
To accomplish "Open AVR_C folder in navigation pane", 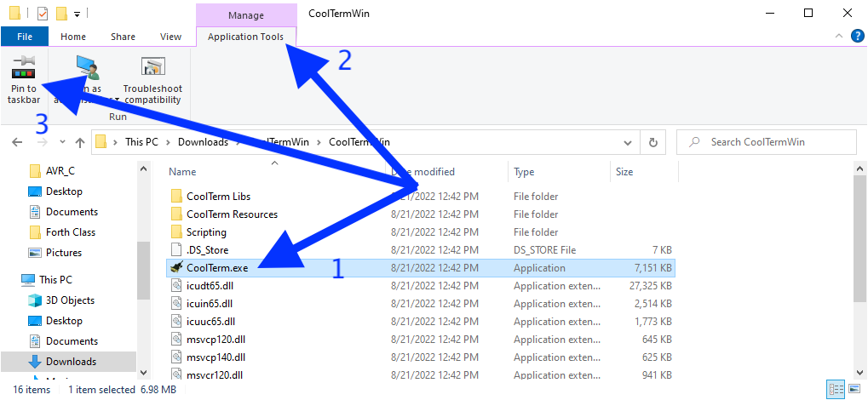I will (60, 171).
